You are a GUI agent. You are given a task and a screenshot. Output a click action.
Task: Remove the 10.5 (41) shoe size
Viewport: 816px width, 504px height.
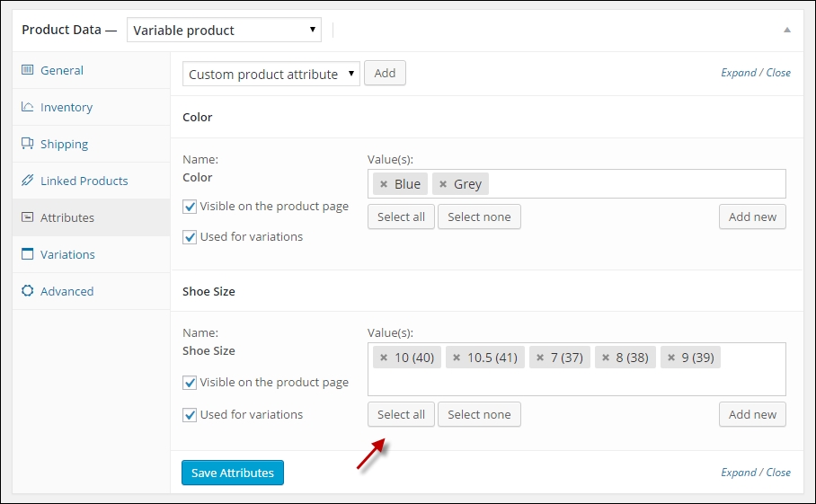point(457,358)
